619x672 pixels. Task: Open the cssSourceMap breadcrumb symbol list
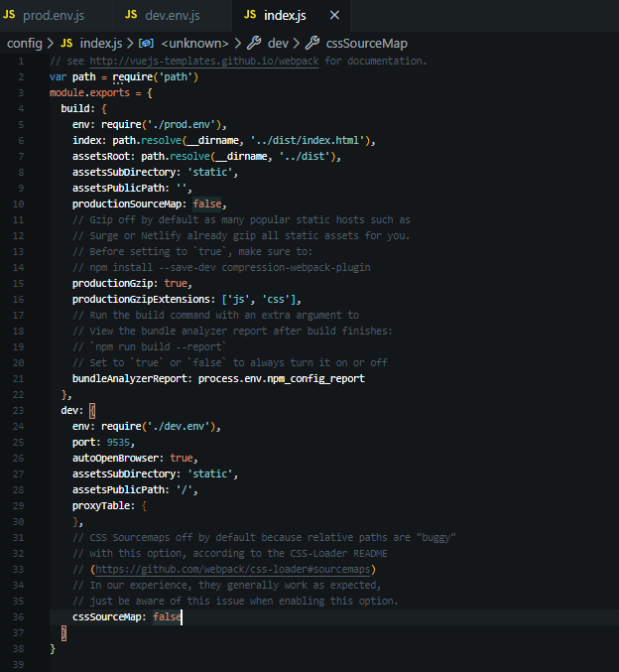(x=366, y=43)
